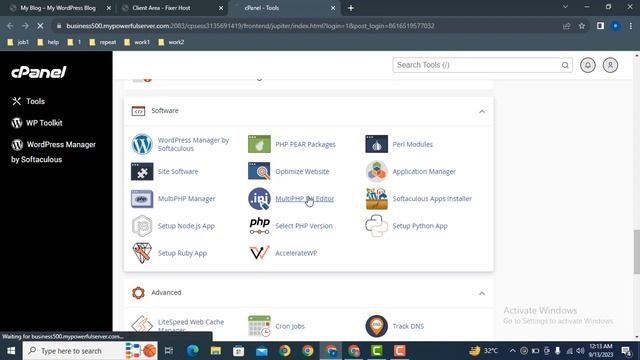Click the Setup Node.js App icon
Image resolution: width=640 pixels, height=360 pixels.
[x=142, y=226]
